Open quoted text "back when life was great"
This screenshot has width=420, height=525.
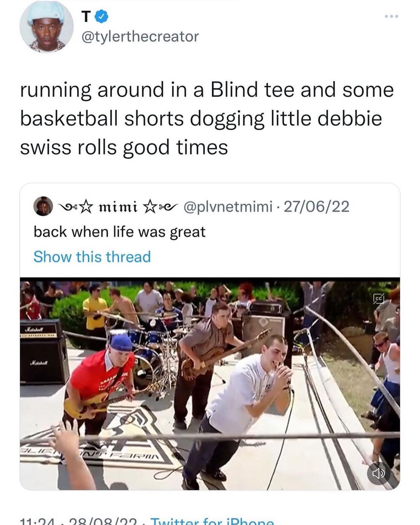(x=119, y=232)
